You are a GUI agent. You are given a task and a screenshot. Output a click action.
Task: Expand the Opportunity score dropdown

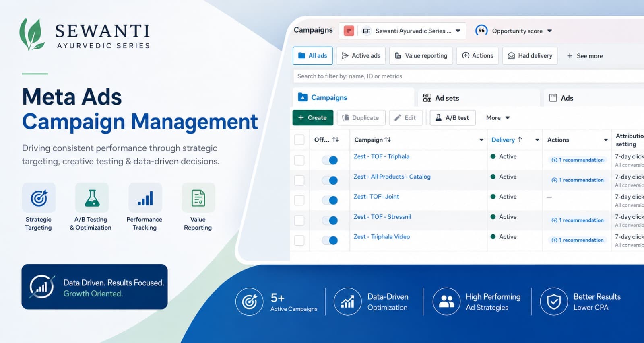coord(550,31)
